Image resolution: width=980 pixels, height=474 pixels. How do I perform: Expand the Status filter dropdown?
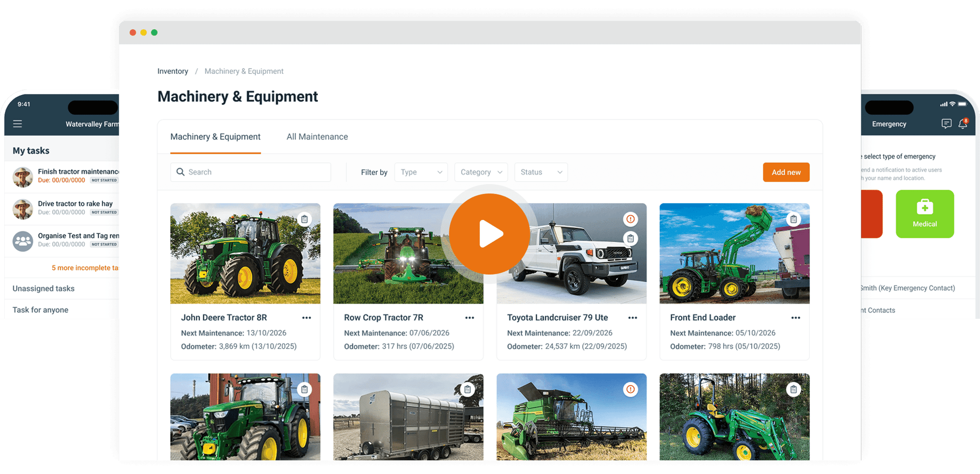tap(541, 172)
